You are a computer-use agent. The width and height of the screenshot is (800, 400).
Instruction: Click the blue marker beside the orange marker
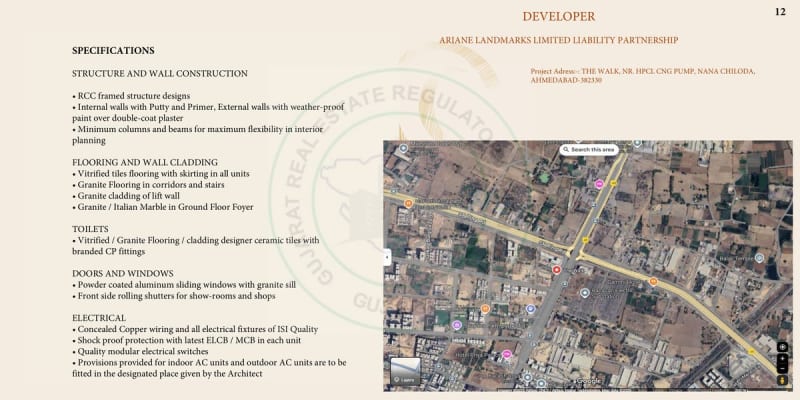(x=530, y=308)
